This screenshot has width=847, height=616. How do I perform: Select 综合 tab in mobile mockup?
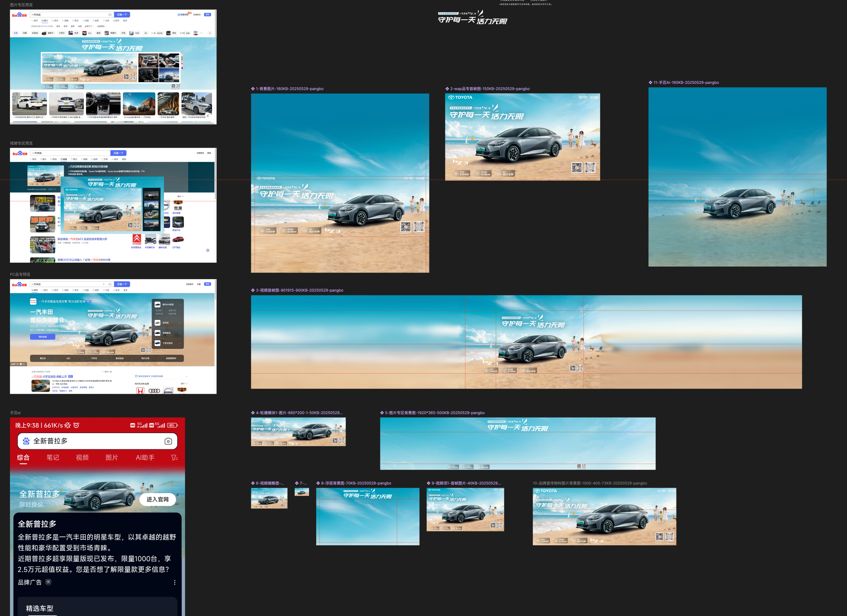coord(23,457)
